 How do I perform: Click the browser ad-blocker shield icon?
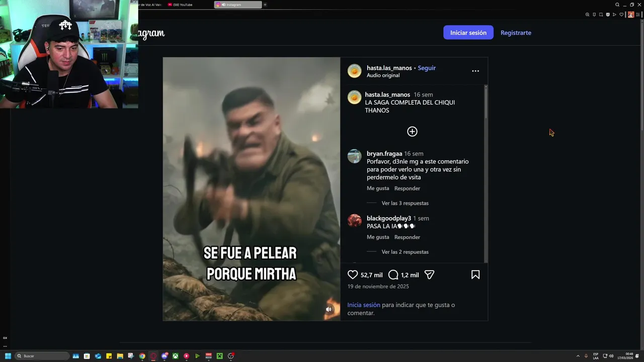click(608, 15)
